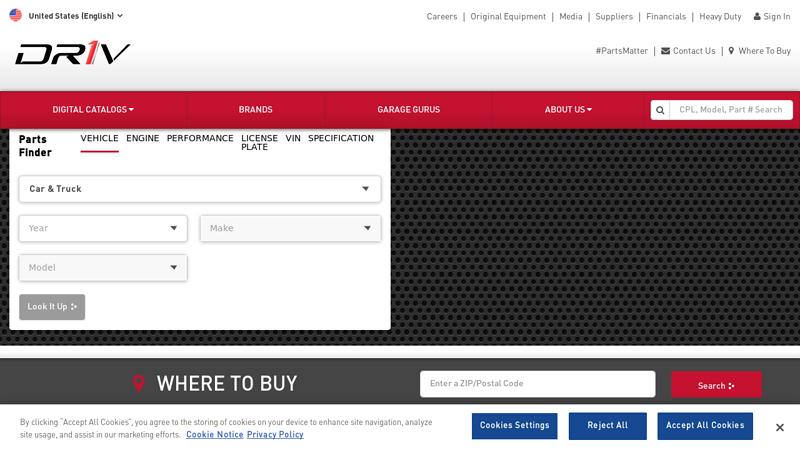The height and width of the screenshot is (450, 800).
Task: Click the Contact Us envelope icon
Action: click(x=665, y=51)
